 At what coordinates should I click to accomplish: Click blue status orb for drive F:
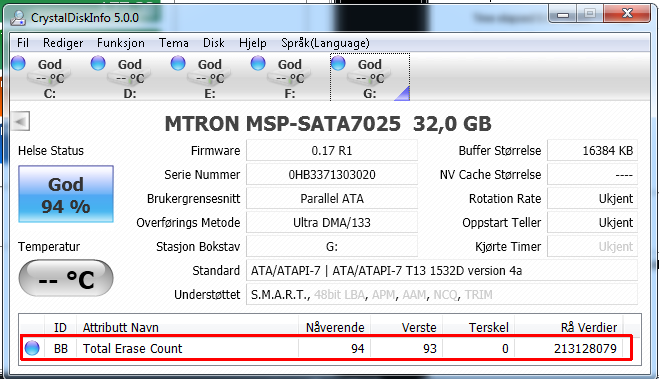pos(258,63)
